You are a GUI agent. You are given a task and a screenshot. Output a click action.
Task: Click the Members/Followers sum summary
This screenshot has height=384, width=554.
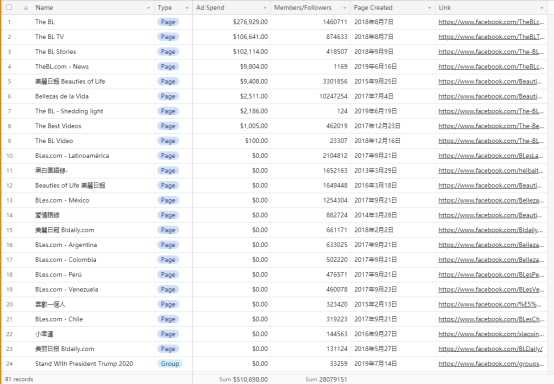pyautogui.click(x=326, y=379)
